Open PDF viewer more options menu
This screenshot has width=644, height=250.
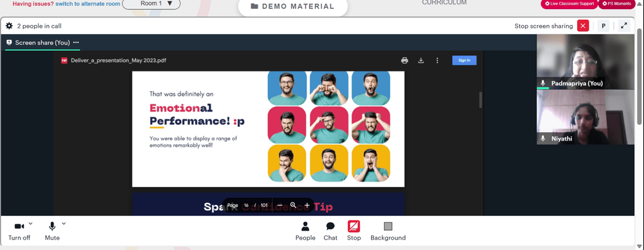[x=437, y=61]
